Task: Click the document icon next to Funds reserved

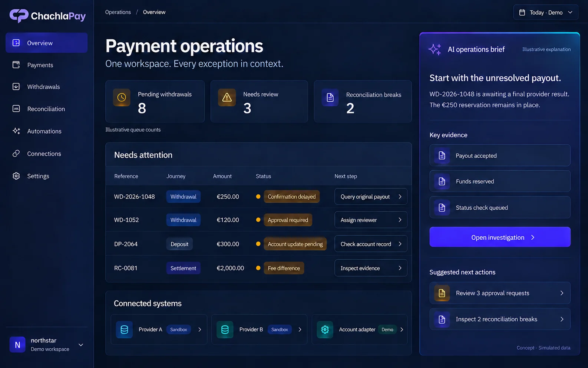Action: 442,181
